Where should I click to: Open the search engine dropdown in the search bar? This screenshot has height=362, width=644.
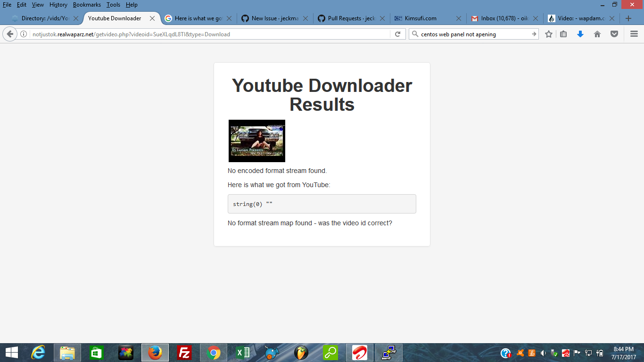click(414, 34)
